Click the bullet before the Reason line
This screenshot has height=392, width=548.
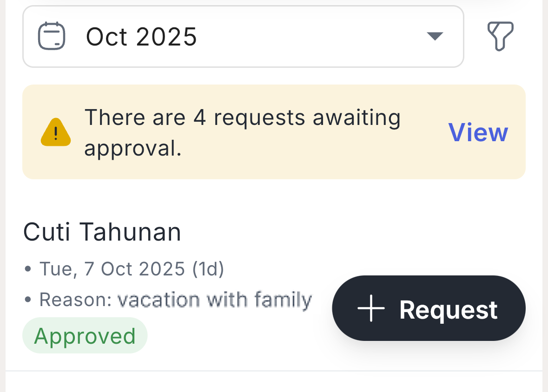[x=28, y=300]
